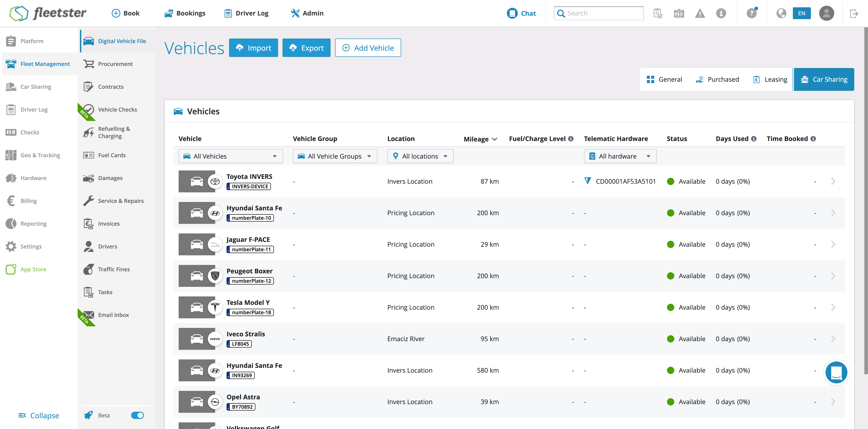Click the Export button
The image size is (868, 429).
point(306,48)
